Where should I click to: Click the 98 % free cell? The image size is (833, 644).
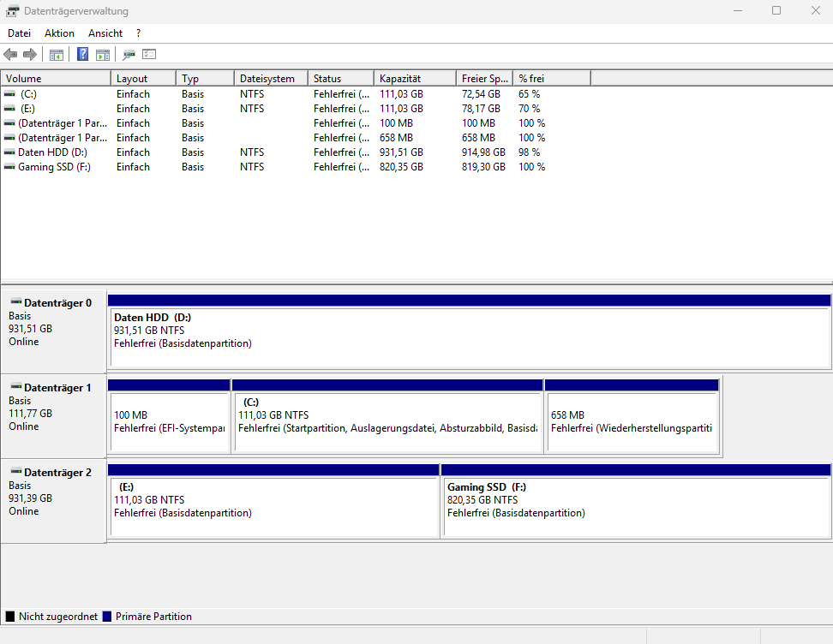click(x=529, y=152)
